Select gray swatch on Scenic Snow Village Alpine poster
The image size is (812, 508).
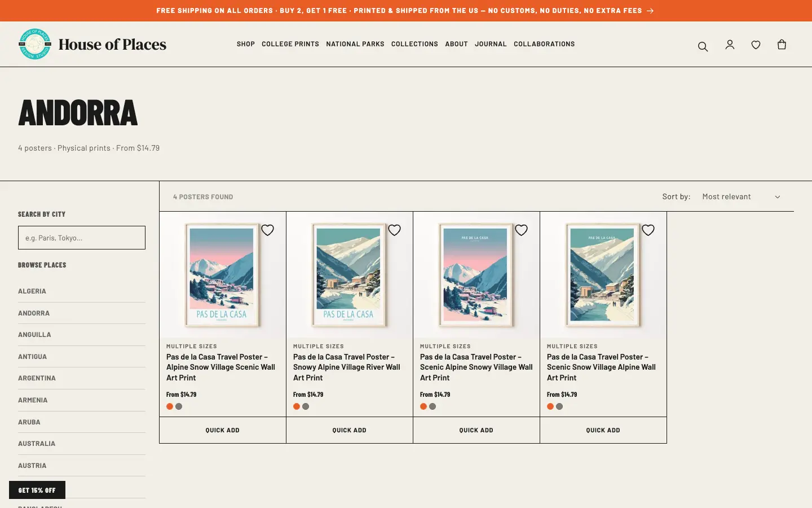pos(559,406)
